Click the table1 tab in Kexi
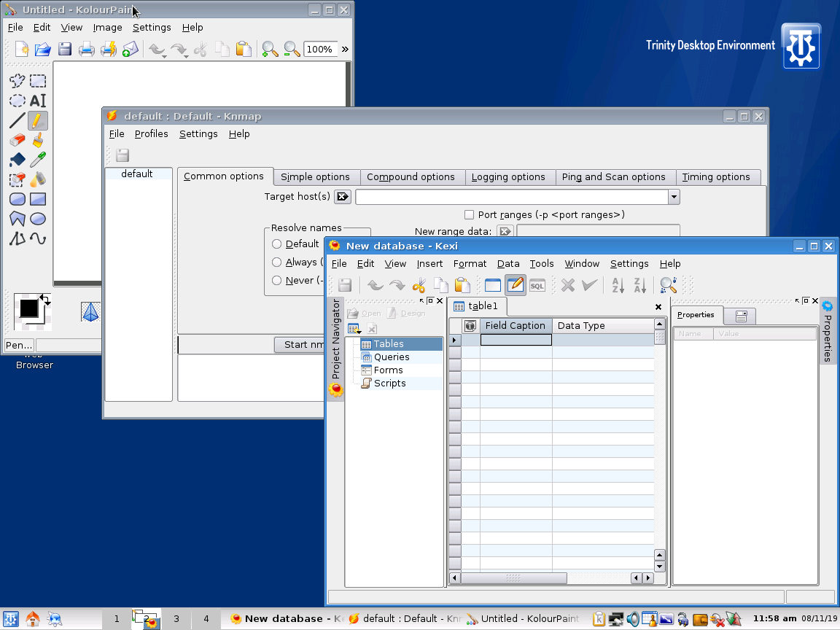The image size is (840, 630). 476,306
